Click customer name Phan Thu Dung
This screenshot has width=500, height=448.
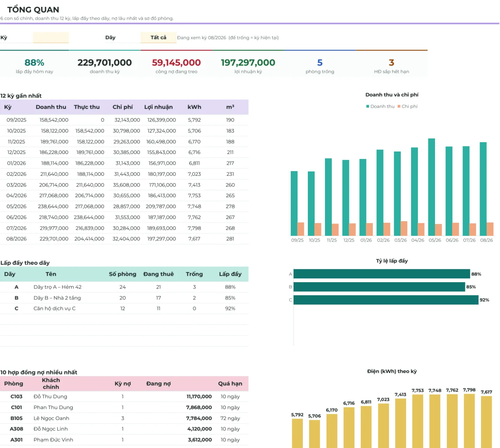(x=53, y=407)
